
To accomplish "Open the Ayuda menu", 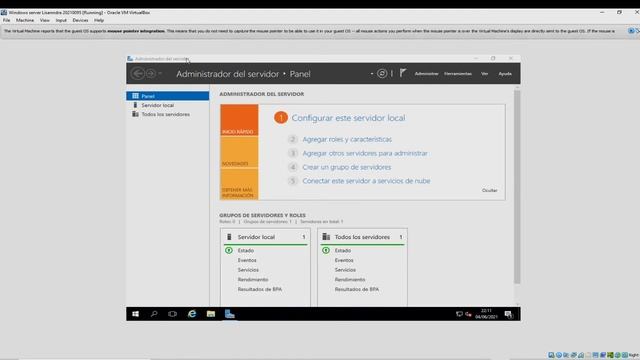I will coord(505,74).
